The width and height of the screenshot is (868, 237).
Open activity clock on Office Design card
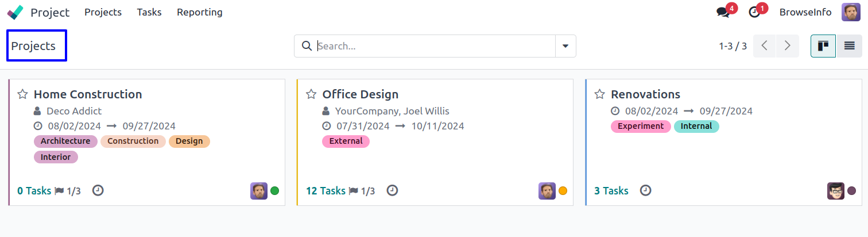(392, 190)
